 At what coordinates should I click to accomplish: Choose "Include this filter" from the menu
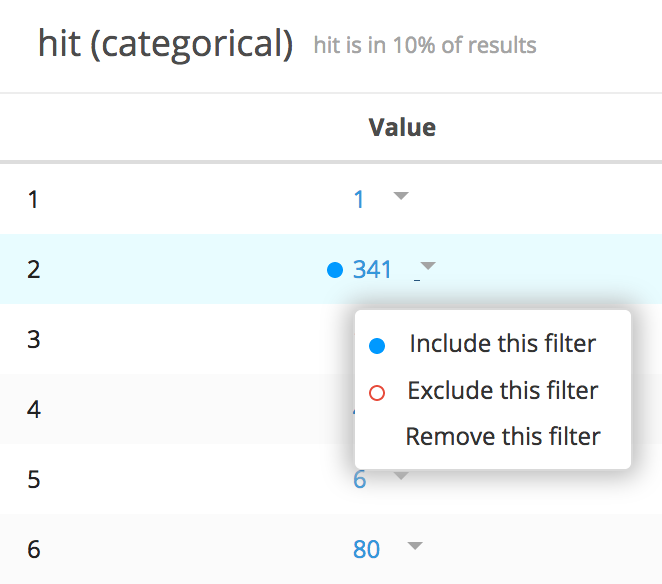tap(502, 344)
